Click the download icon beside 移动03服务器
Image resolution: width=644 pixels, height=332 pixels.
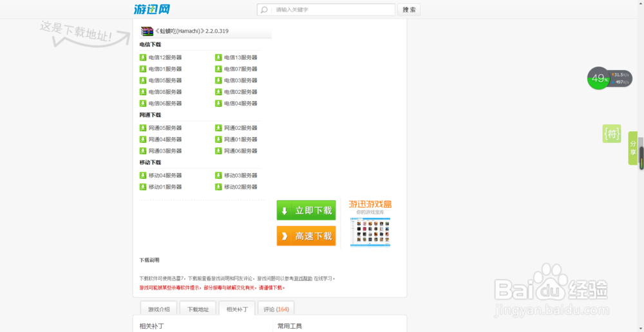click(218, 176)
